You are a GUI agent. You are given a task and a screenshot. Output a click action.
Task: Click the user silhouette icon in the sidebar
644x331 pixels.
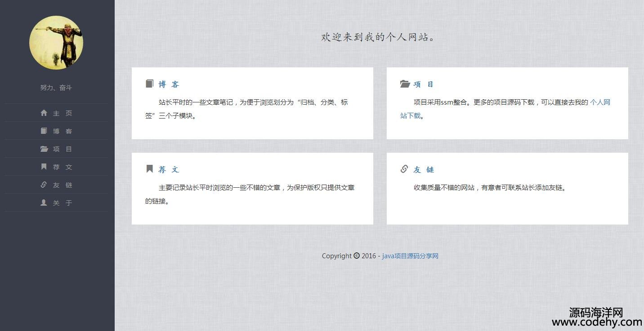(44, 203)
